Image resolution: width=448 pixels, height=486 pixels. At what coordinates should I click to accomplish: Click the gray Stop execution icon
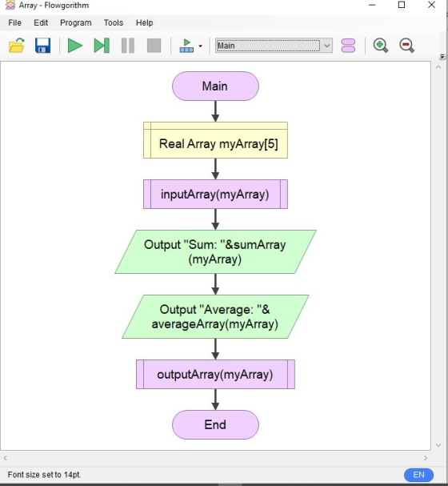click(x=154, y=46)
